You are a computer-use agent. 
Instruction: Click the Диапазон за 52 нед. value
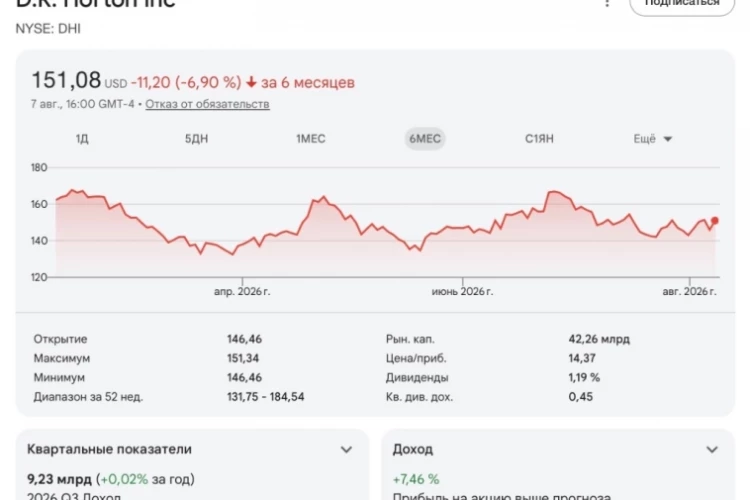(265, 397)
